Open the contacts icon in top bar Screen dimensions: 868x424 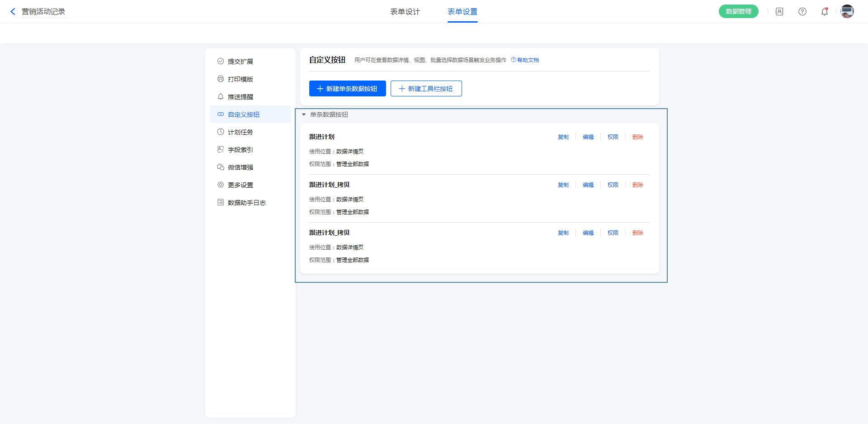point(779,12)
